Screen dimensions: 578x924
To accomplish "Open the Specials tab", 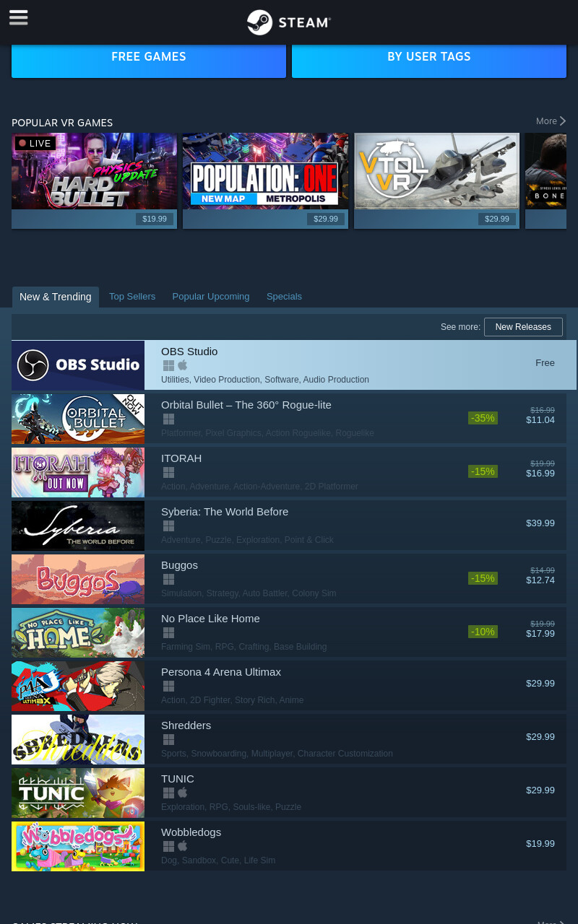I will pyautogui.click(x=284, y=297).
